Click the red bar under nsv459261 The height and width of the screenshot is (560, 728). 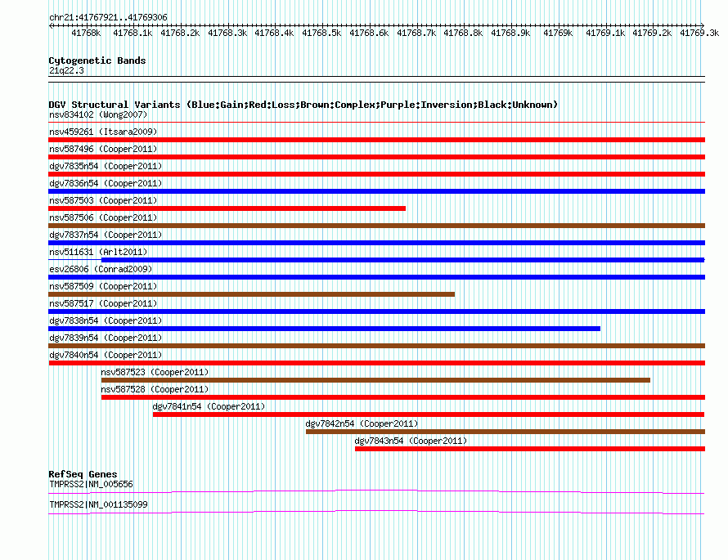(x=376, y=140)
